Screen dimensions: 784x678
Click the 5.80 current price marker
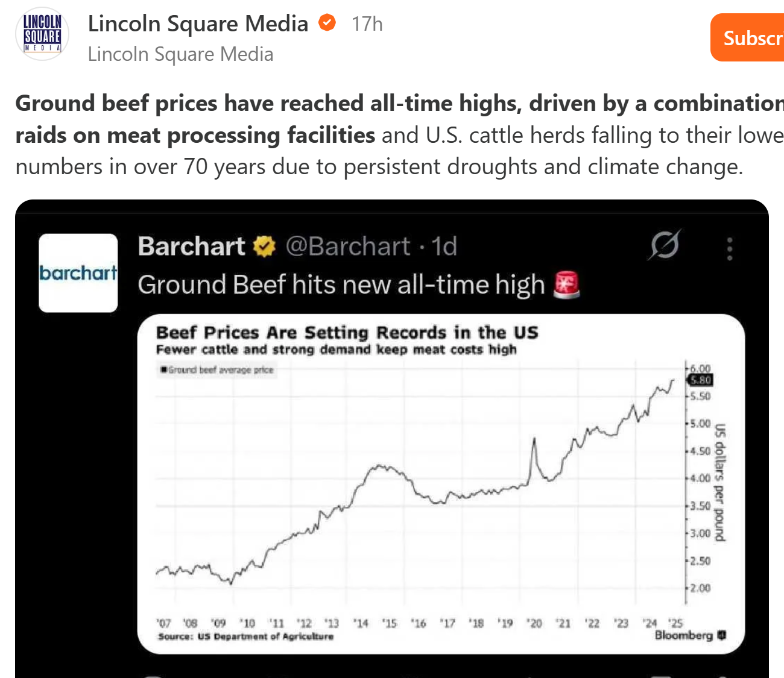(701, 380)
